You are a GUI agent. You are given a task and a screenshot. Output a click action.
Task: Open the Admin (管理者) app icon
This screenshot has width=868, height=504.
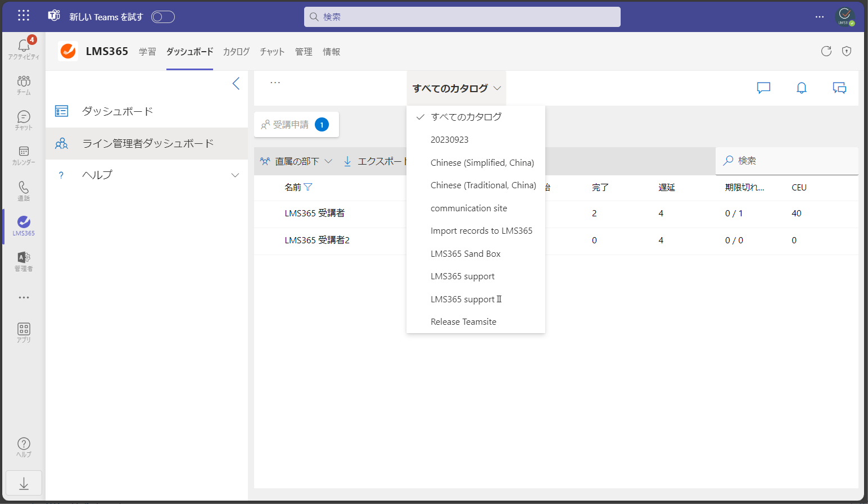24,261
